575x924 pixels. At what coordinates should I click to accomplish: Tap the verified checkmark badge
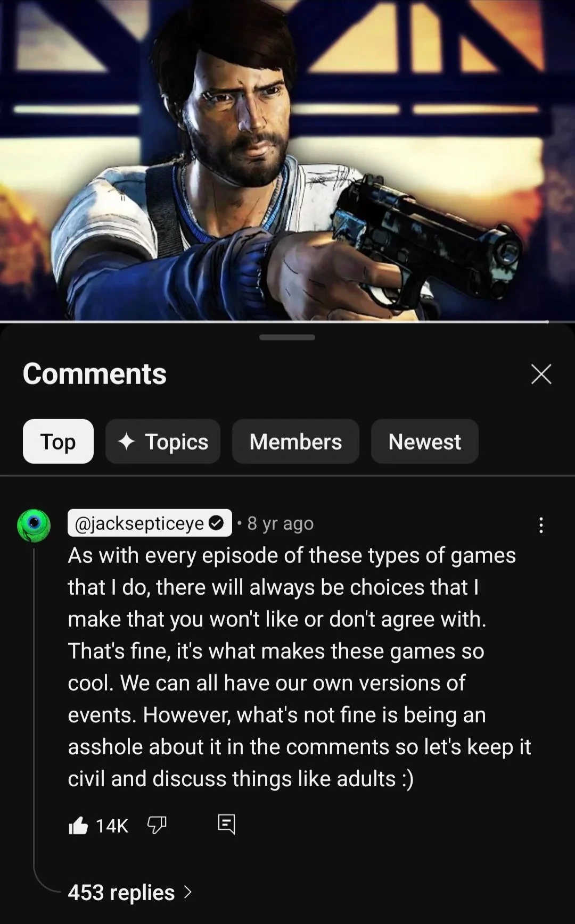[x=216, y=523]
